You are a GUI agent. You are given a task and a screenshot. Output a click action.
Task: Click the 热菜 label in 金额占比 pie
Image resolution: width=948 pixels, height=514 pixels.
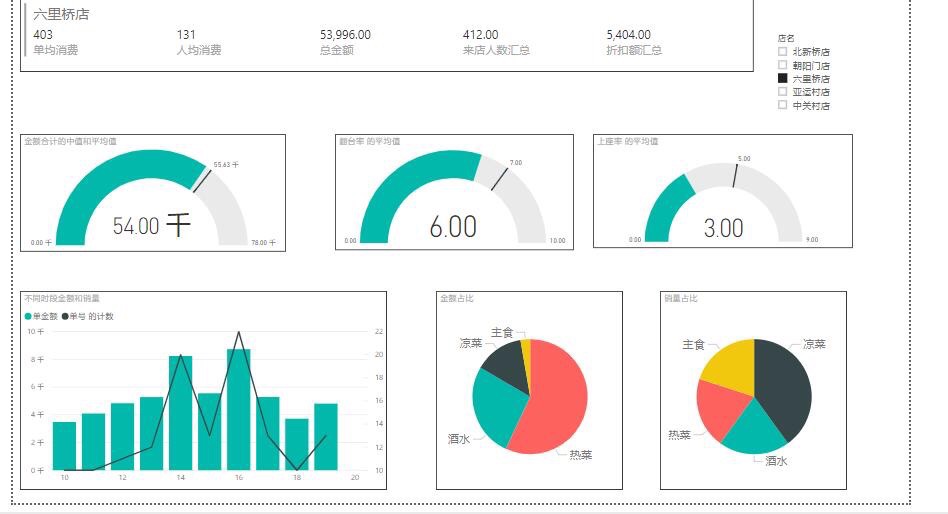click(580, 455)
